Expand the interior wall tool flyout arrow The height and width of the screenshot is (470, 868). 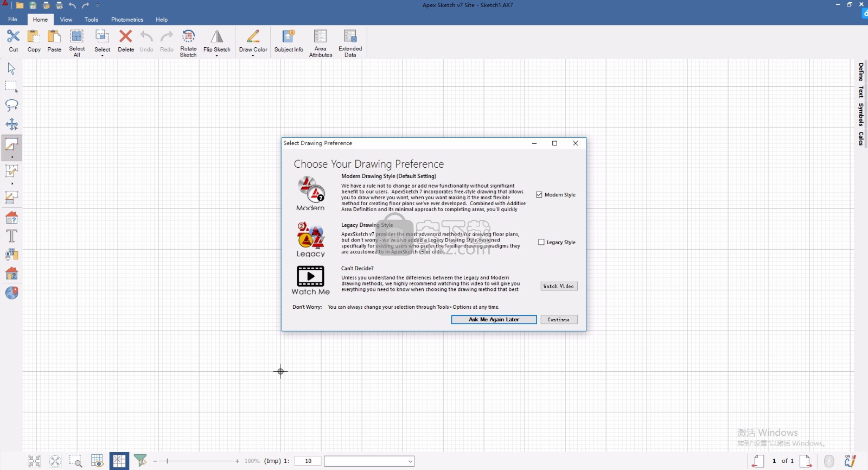12,183
